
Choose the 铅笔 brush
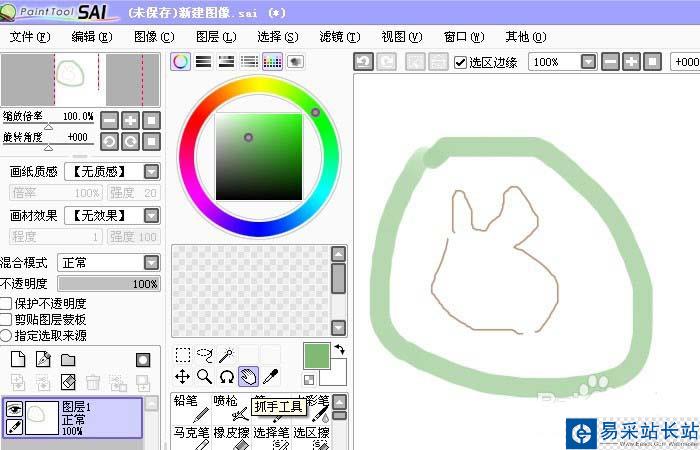(x=191, y=408)
